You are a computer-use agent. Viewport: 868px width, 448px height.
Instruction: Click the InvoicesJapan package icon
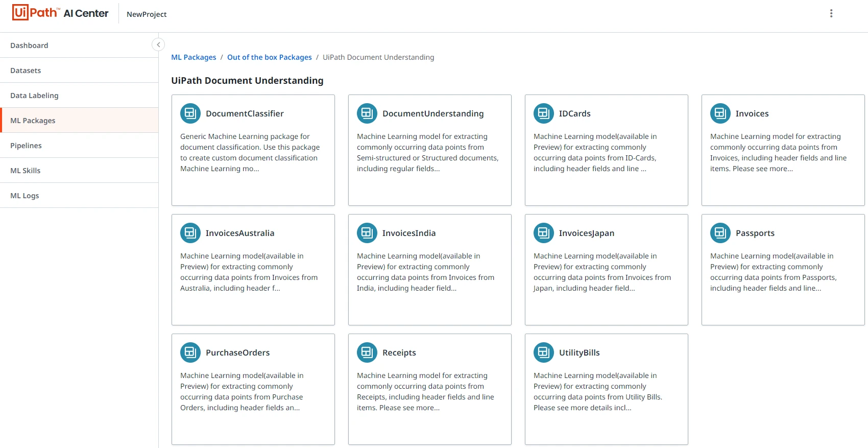(544, 233)
